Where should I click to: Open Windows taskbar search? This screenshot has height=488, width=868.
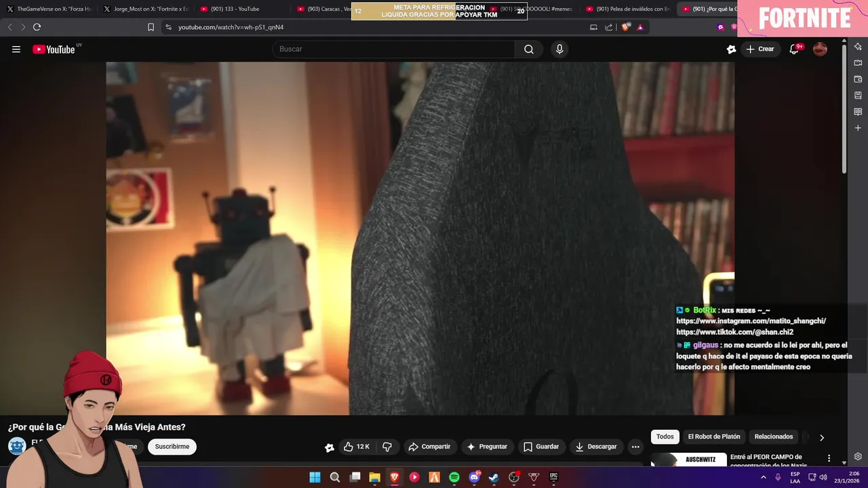335,477
